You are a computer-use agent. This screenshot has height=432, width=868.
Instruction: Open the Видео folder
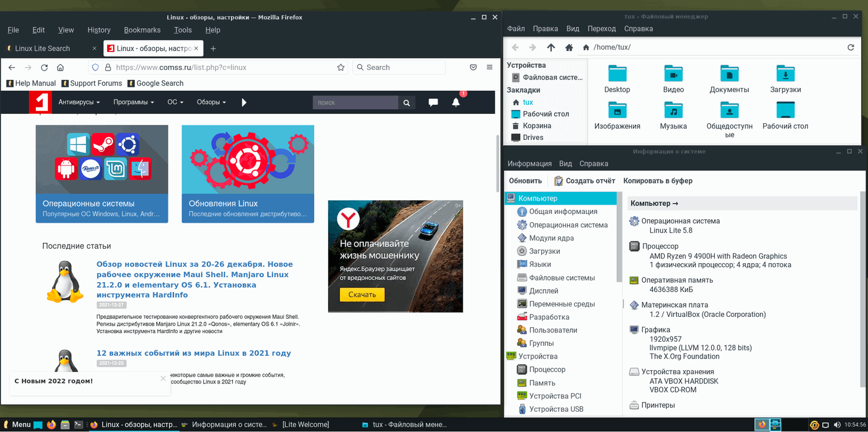pyautogui.click(x=674, y=79)
